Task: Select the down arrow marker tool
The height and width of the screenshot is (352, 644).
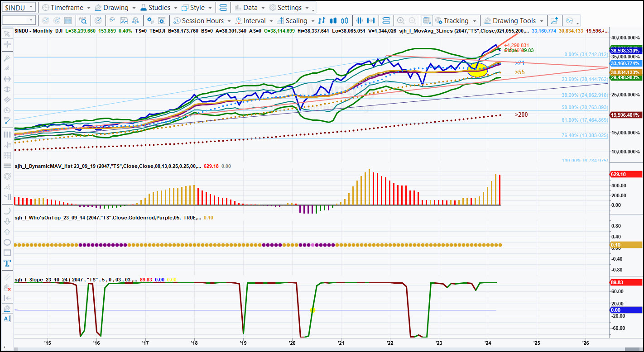Action: pos(7,221)
